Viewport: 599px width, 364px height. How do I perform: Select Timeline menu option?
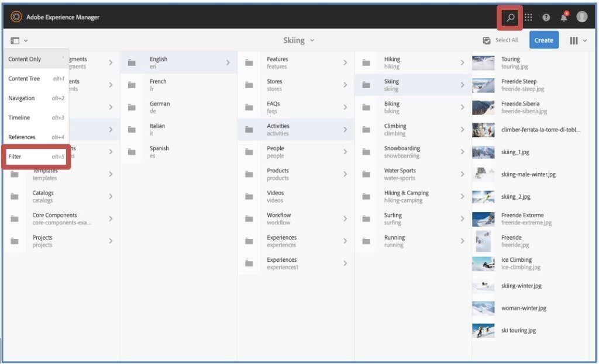click(37, 117)
